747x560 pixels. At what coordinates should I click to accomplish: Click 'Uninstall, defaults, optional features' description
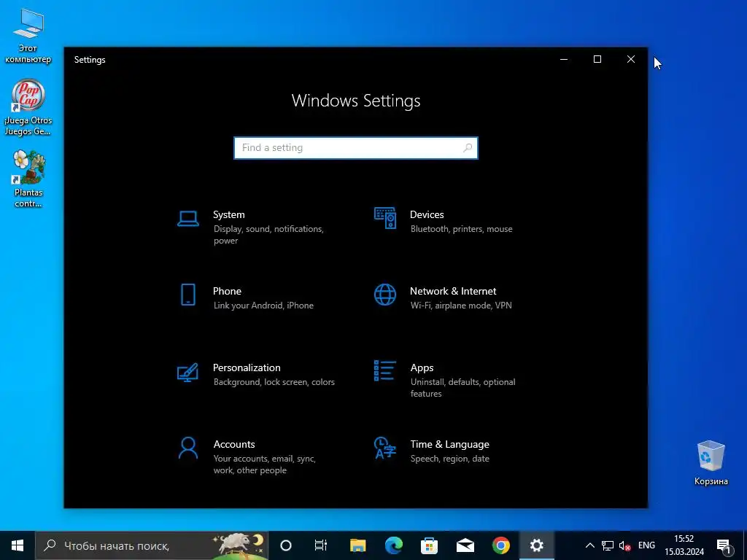(463, 388)
